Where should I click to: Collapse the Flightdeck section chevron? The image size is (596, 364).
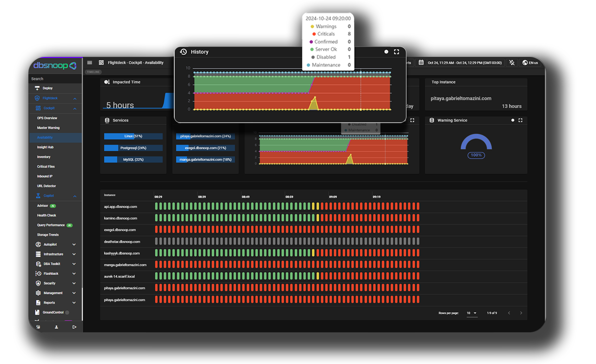pos(75,98)
